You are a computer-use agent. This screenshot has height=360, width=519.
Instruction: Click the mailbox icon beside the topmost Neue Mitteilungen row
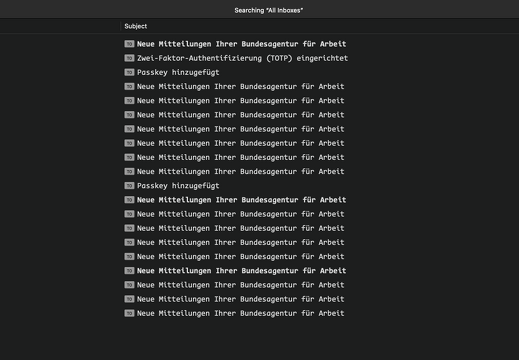tap(129, 44)
